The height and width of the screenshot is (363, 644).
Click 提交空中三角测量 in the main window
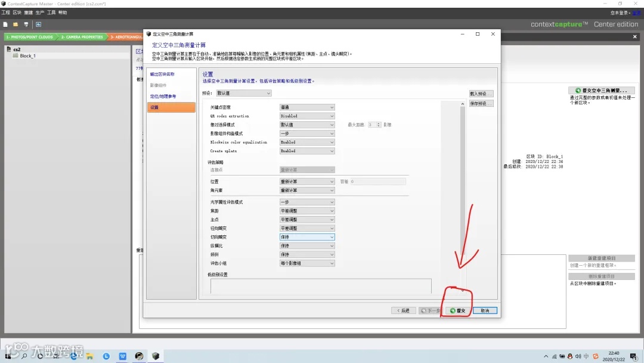point(602,90)
